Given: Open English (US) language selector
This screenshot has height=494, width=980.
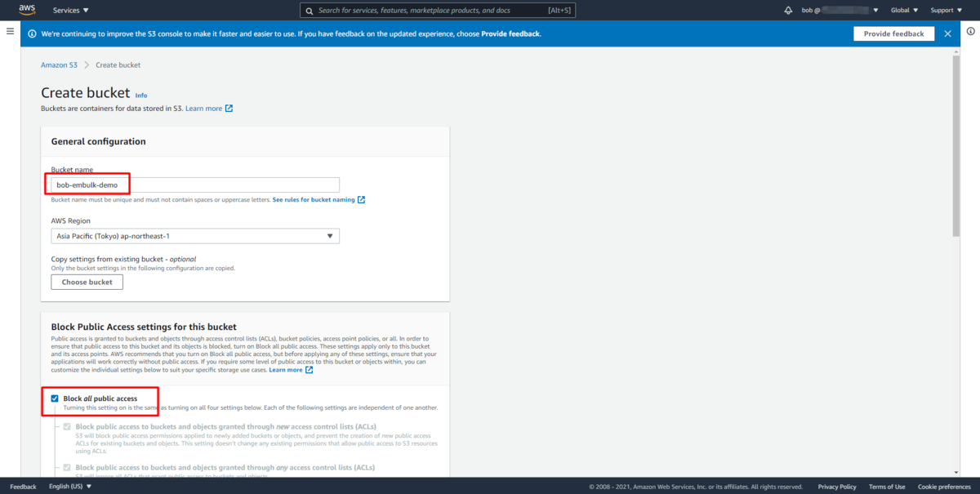Looking at the screenshot, I should (70, 487).
